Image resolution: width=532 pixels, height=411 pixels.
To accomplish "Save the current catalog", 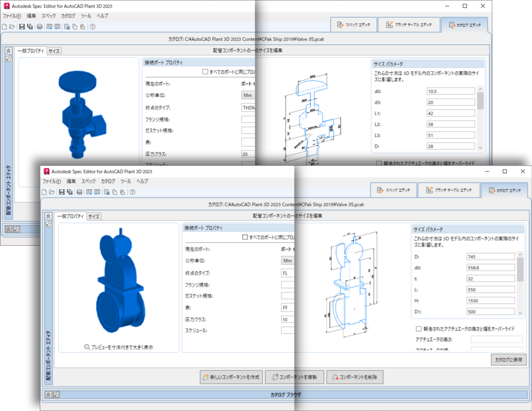I will (61, 191).
